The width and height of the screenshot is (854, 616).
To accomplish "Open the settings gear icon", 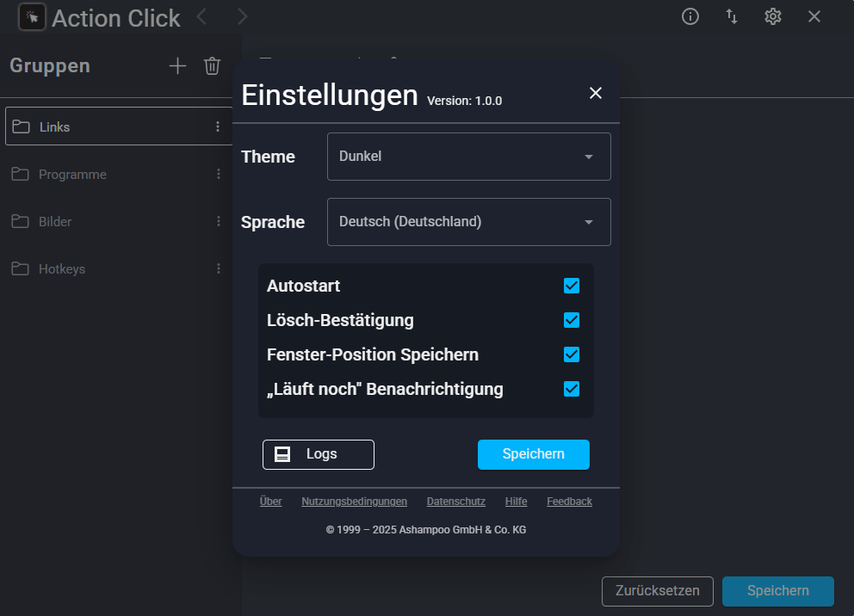I will click(773, 17).
